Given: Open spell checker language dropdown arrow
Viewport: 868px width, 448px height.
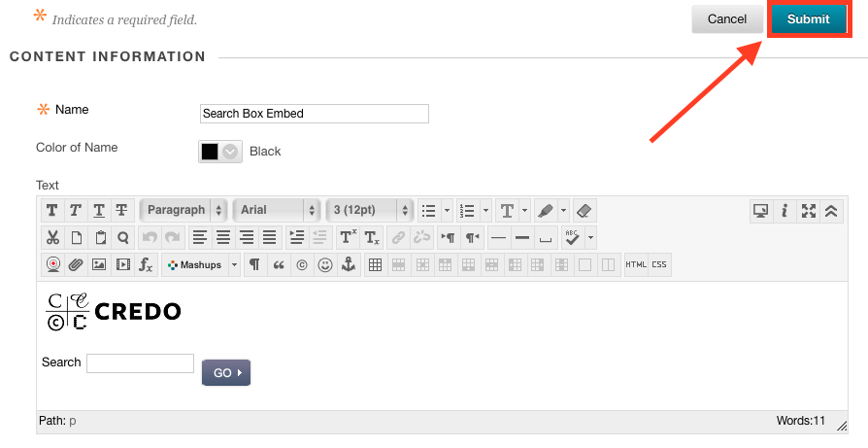Looking at the screenshot, I should point(590,237).
